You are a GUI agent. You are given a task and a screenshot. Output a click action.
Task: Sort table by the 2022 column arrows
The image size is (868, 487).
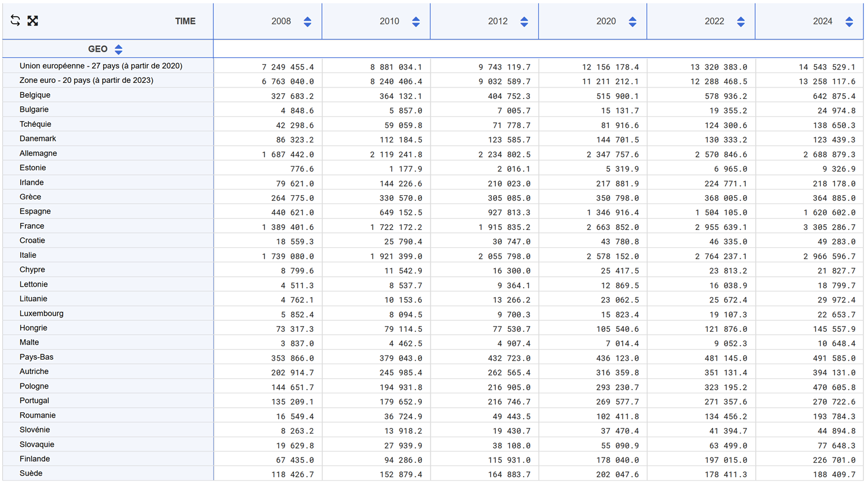pyautogui.click(x=741, y=21)
